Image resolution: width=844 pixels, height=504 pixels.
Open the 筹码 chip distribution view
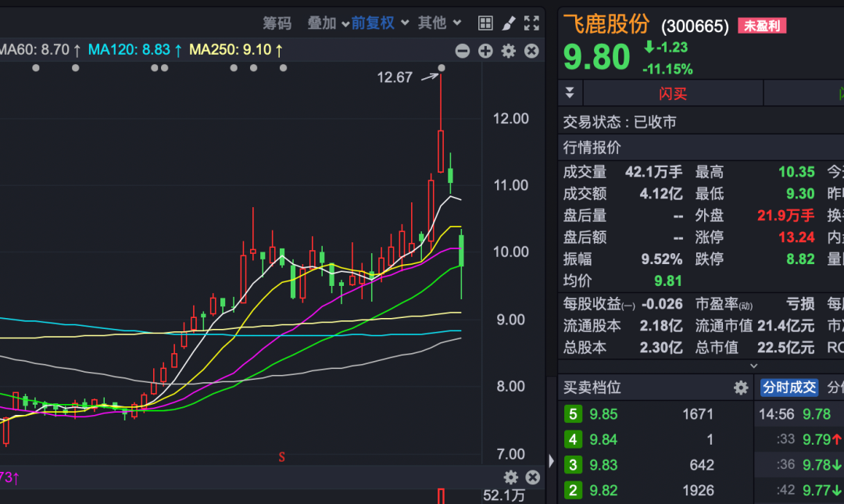click(277, 23)
